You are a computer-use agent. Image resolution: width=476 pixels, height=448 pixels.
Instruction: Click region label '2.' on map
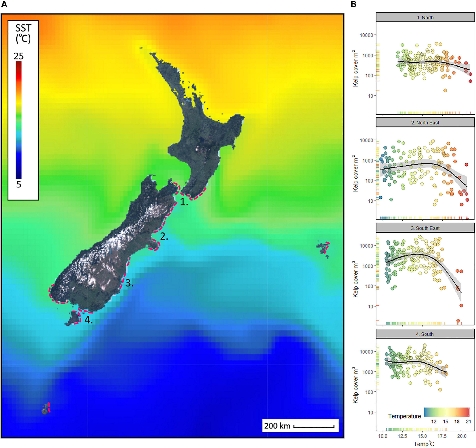coord(164,236)
